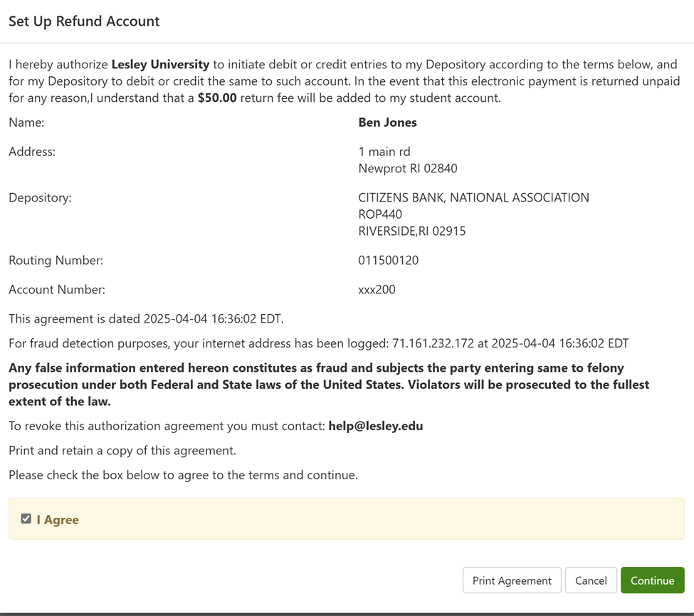Click the account number xxx200
Screen dimensions: 694x616
click(x=377, y=290)
